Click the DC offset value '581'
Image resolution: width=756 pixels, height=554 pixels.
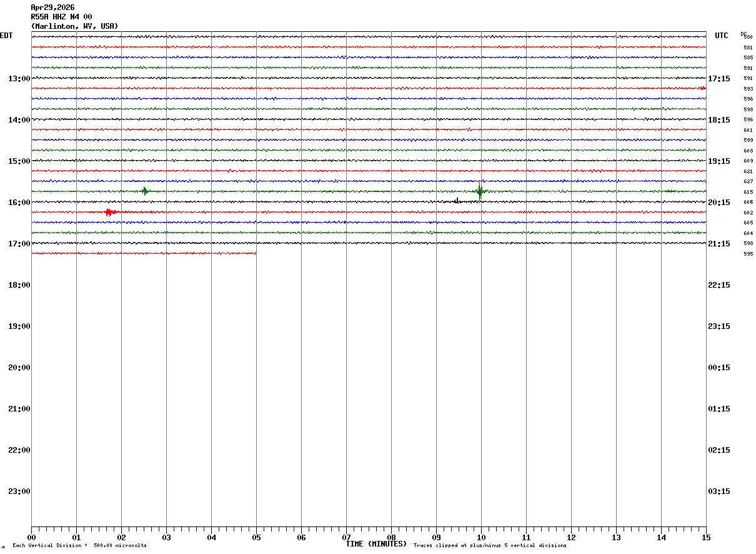749,48
